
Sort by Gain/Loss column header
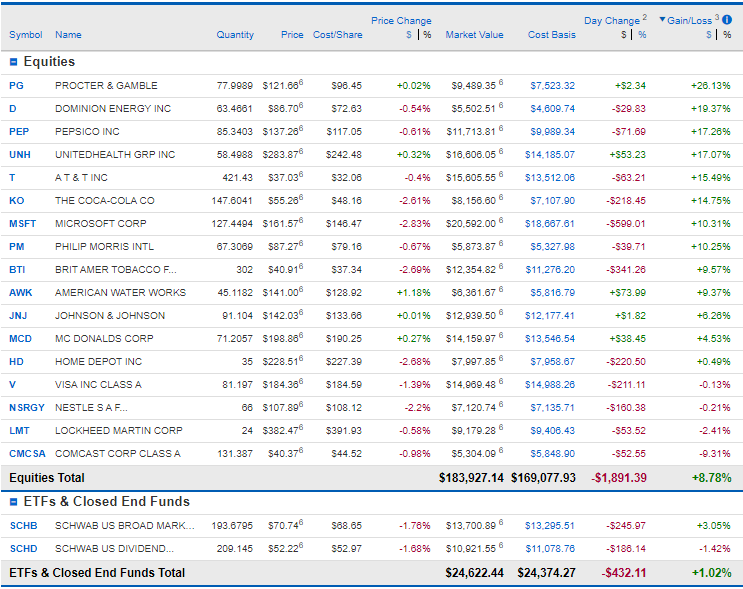point(689,20)
